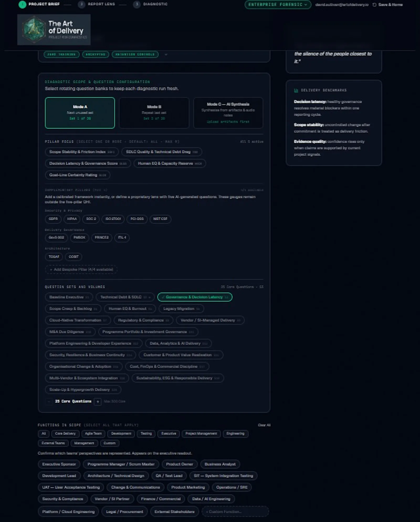The image size is (420, 522).
Task: Add the ISO 27001 framework chip
Action: point(113,219)
